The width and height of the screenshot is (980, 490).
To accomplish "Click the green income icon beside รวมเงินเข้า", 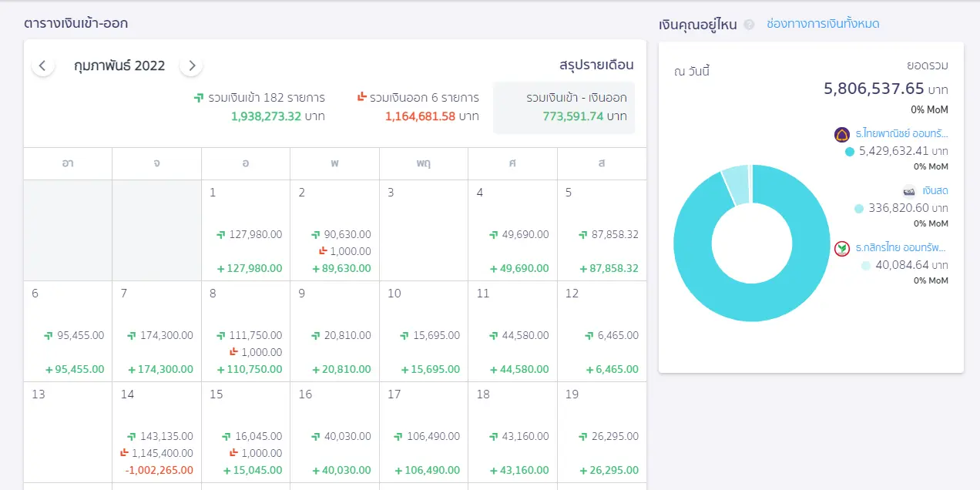I will (199, 98).
